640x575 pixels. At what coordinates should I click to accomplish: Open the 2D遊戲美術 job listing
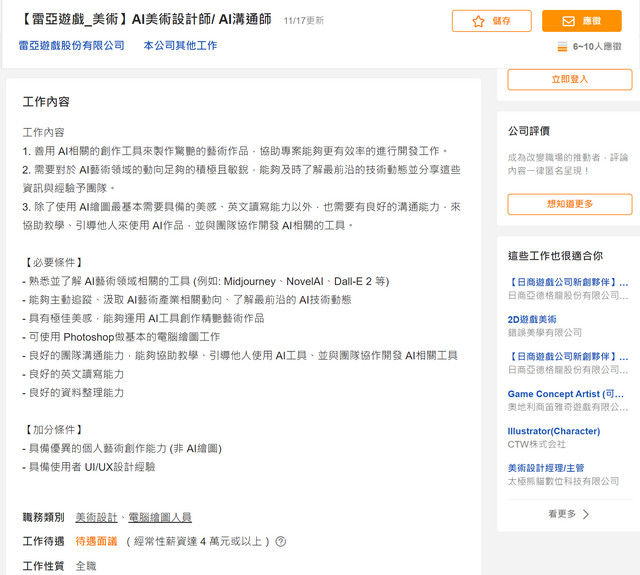[532, 320]
